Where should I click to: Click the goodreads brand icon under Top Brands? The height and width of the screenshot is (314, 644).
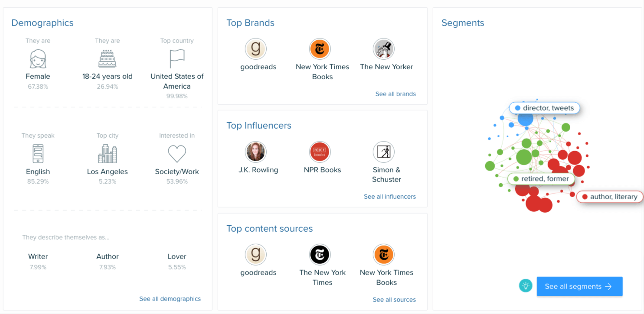256,49
